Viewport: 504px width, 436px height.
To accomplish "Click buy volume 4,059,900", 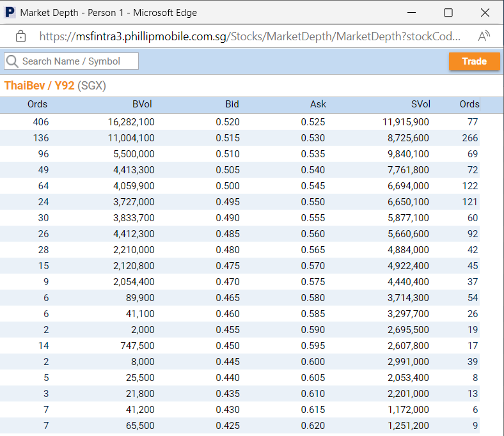I will tap(134, 185).
